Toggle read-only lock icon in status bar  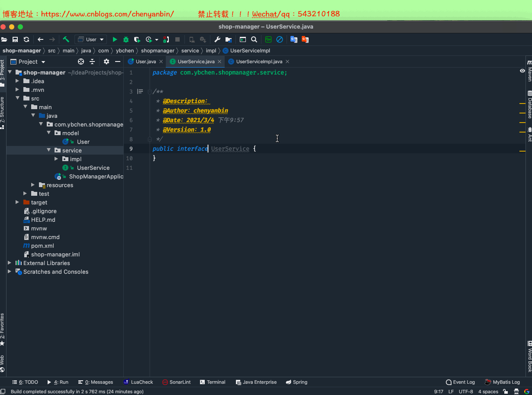tap(505, 392)
